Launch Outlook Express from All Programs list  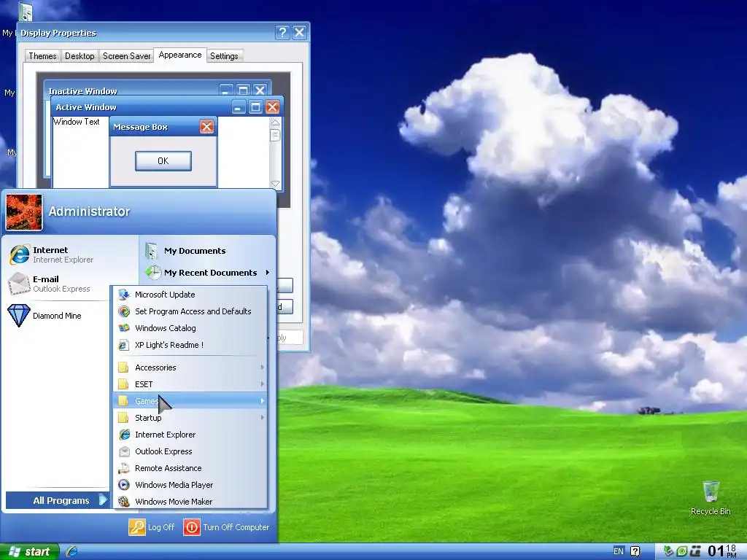[190, 451]
